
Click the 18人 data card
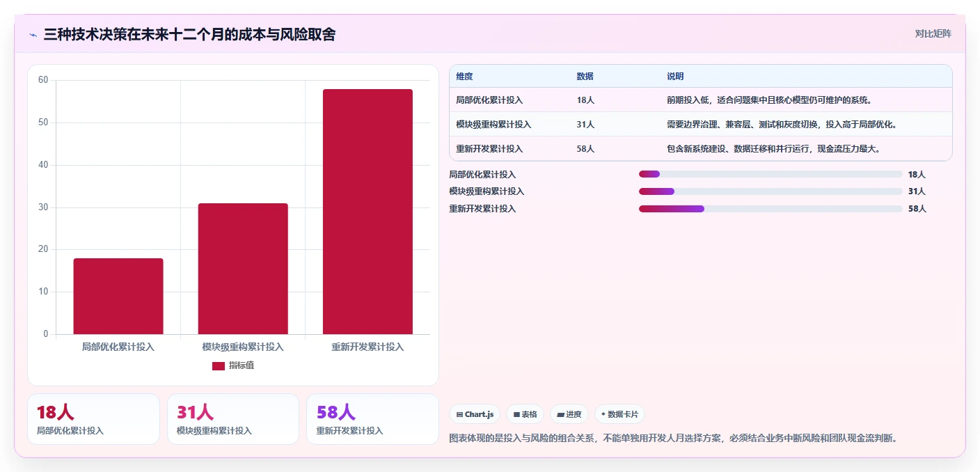point(93,419)
